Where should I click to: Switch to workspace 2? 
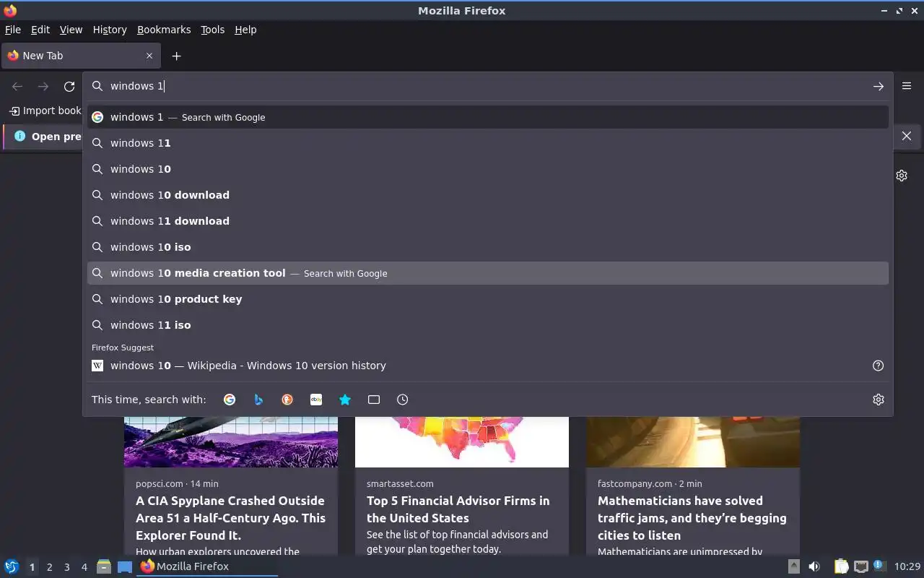tap(49, 567)
